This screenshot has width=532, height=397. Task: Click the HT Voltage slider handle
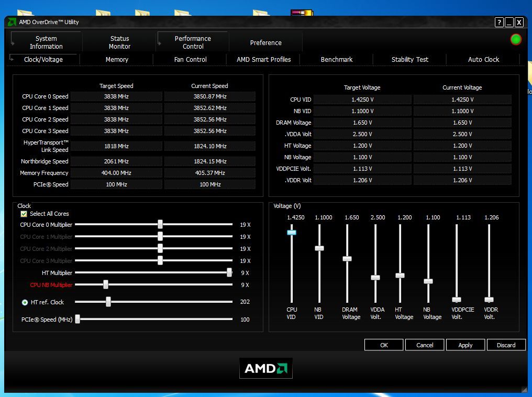[400, 275]
